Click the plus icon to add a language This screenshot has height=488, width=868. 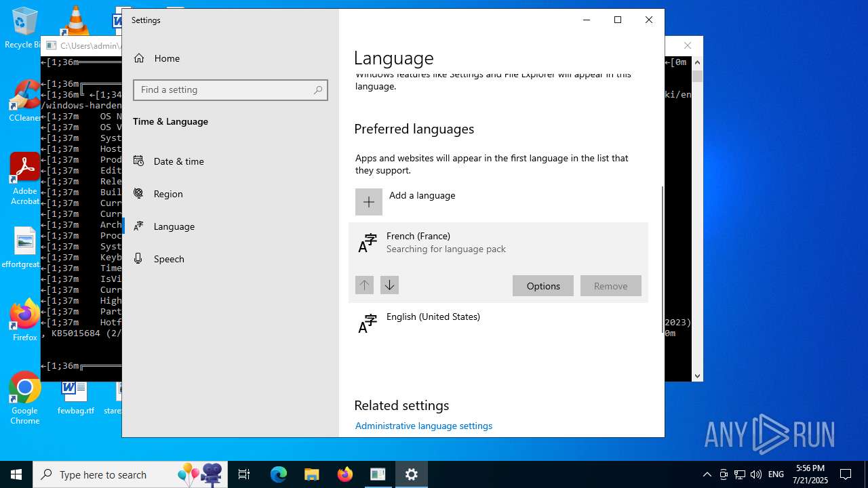click(369, 202)
